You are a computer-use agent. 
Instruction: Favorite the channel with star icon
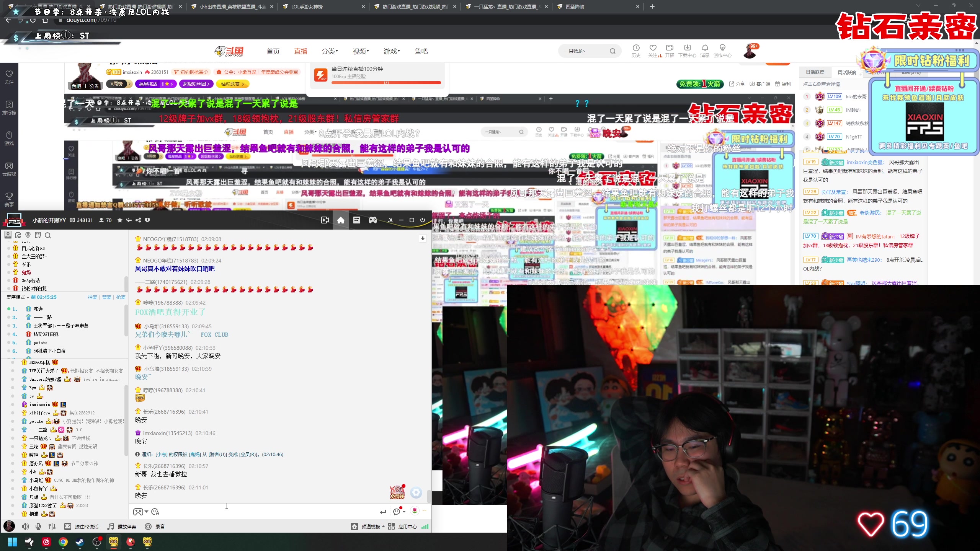pos(120,220)
